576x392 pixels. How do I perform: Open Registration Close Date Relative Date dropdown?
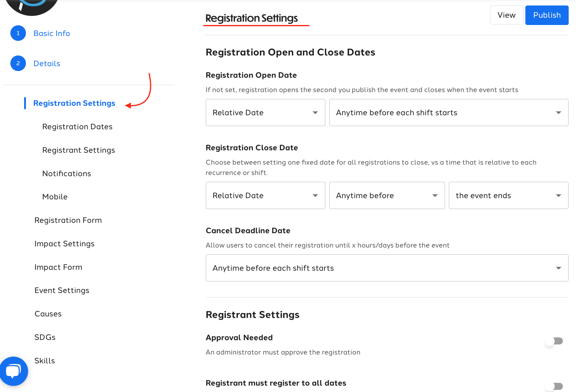[265, 195]
